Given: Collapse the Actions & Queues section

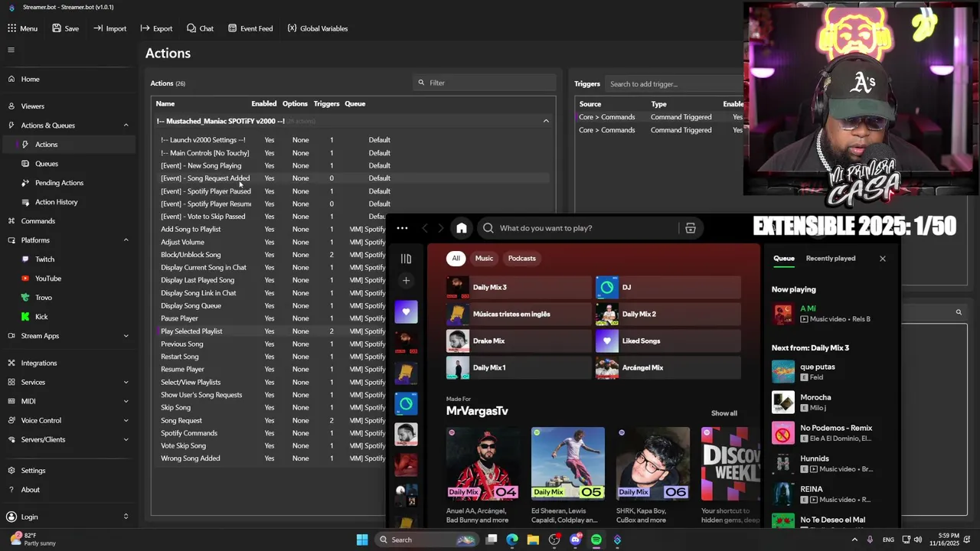Looking at the screenshot, I should (x=126, y=126).
